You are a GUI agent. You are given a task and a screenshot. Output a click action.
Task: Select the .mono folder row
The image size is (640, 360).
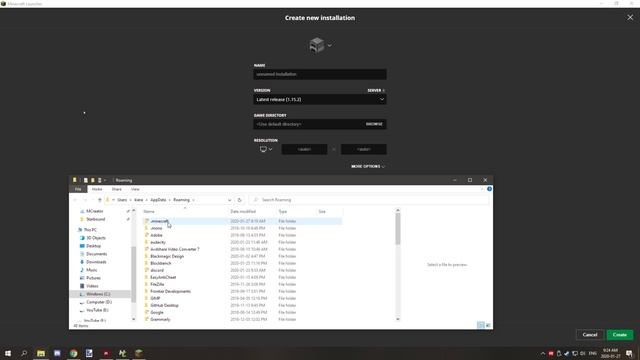(242, 228)
